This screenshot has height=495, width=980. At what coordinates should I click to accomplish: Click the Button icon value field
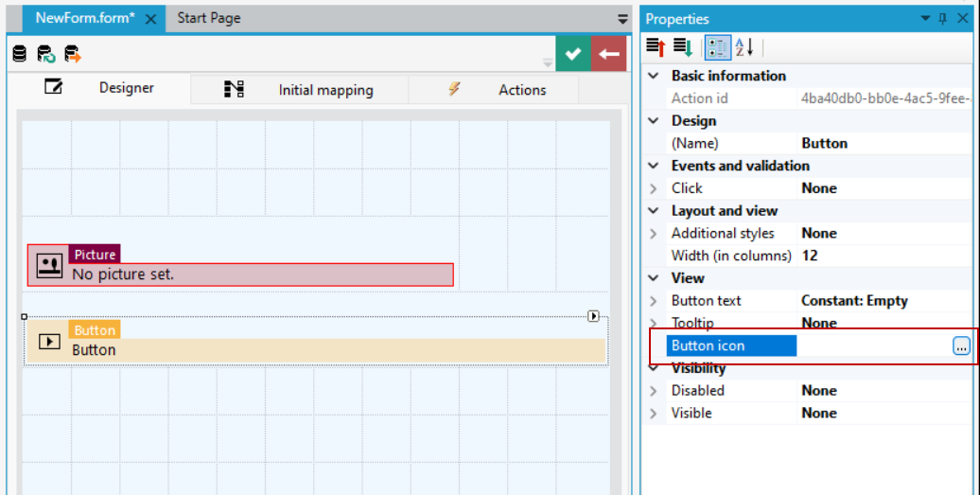point(874,345)
